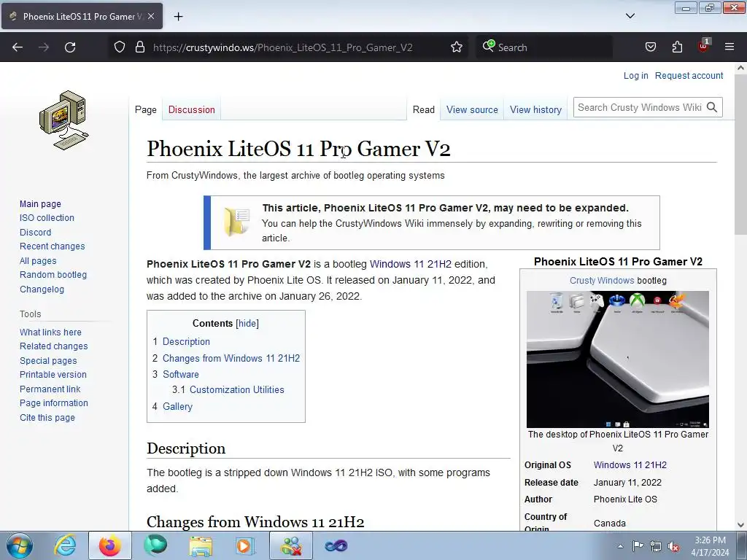Open the Related changes tool link
Image resolution: width=747 pixels, height=560 pixels.
coord(54,346)
